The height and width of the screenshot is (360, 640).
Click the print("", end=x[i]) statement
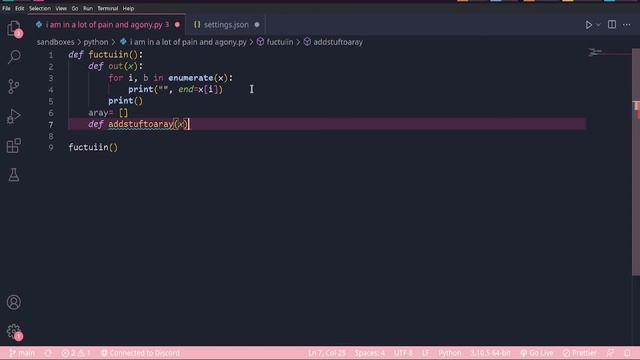pos(176,89)
